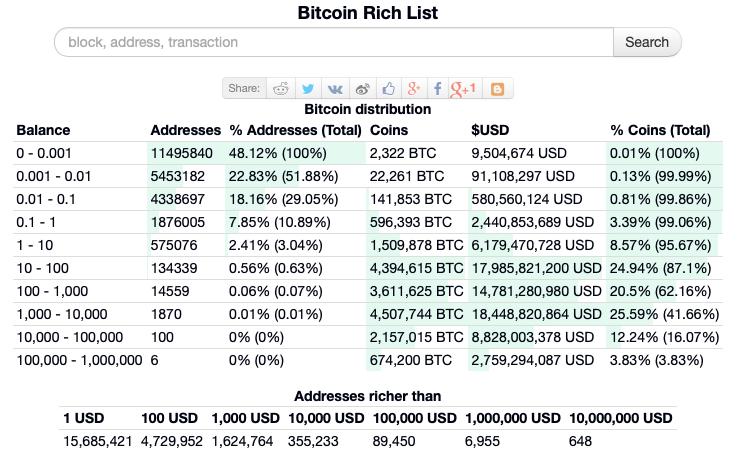Click the Coins column header
The image size is (737, 462).
389,130
